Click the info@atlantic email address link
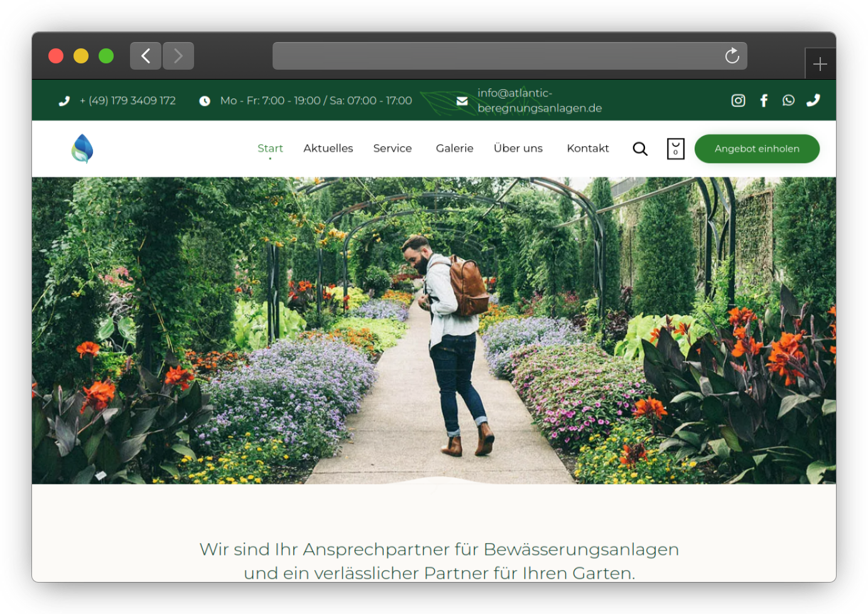Screen dimensions: 868x614 (539, 100)
